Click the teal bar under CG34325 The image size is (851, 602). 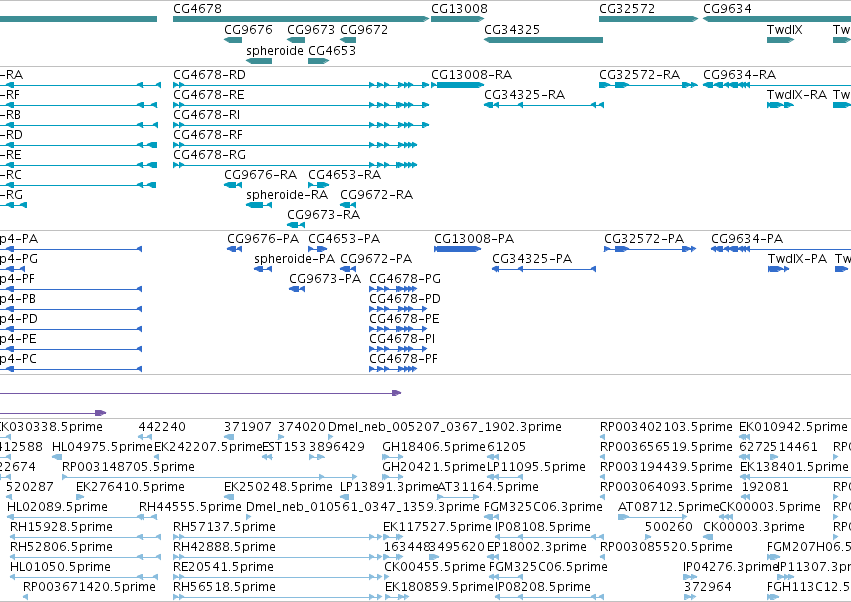click(543, 40)
